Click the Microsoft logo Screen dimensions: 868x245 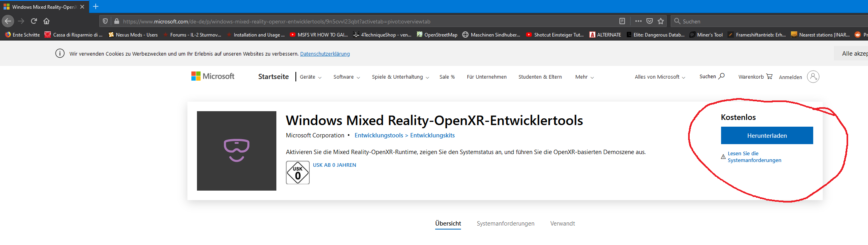213,76
